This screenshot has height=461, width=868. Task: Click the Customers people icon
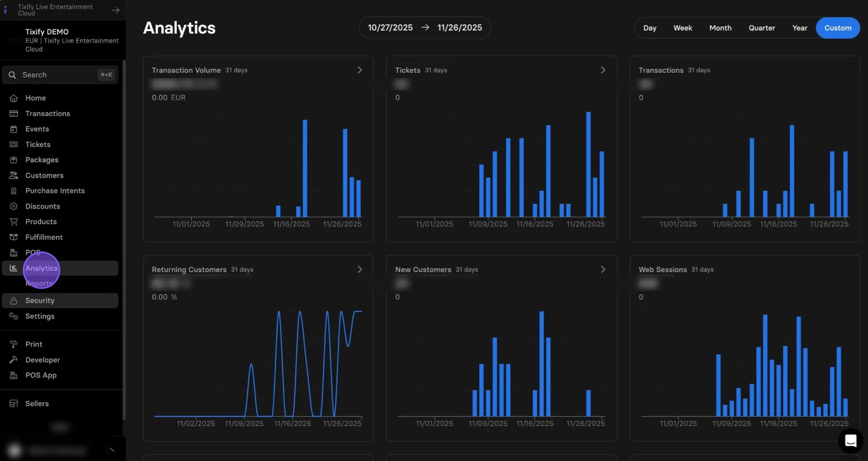click(x=14, y=175)
